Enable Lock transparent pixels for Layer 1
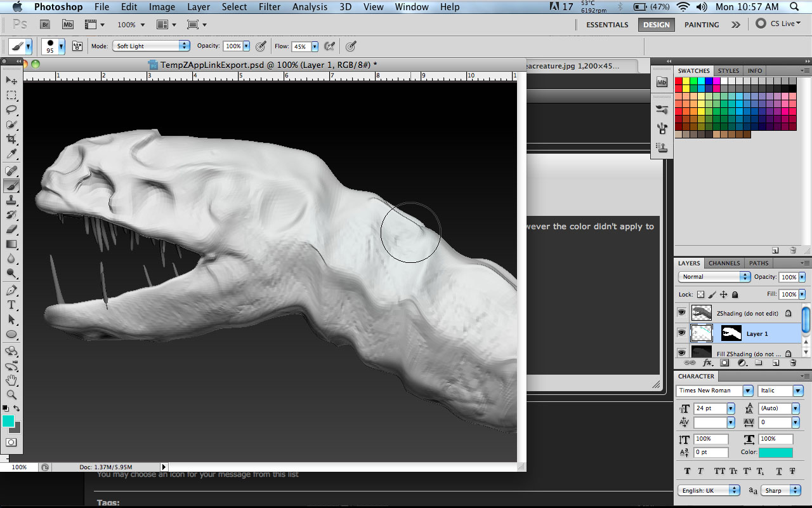Screen dimensions: 812x508 point(702,294)
